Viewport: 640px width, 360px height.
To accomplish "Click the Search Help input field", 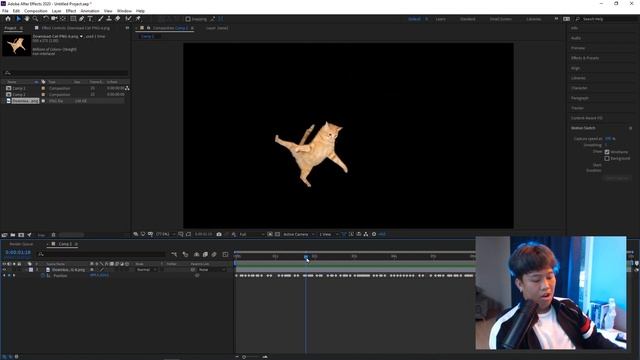I will (x=606, y=19).
